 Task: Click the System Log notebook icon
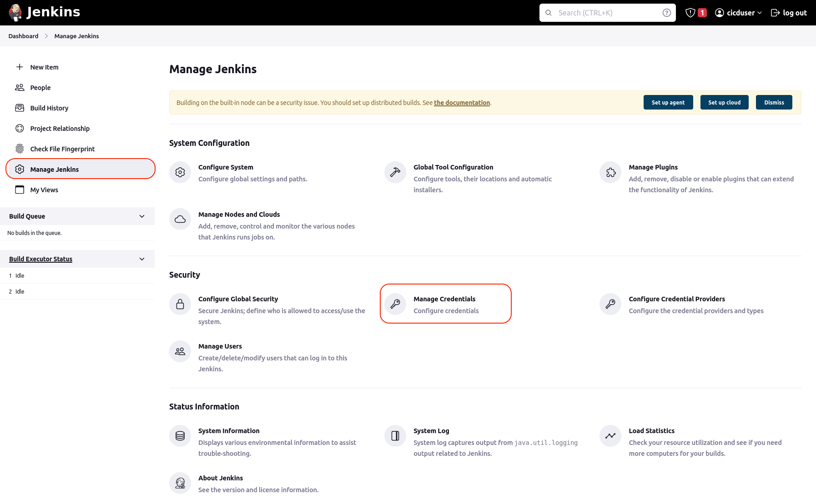tap(395, 436)
